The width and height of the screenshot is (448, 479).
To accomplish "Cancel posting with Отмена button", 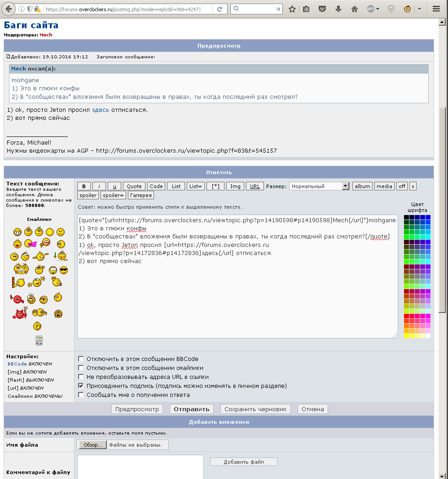I will coord(313,409).
